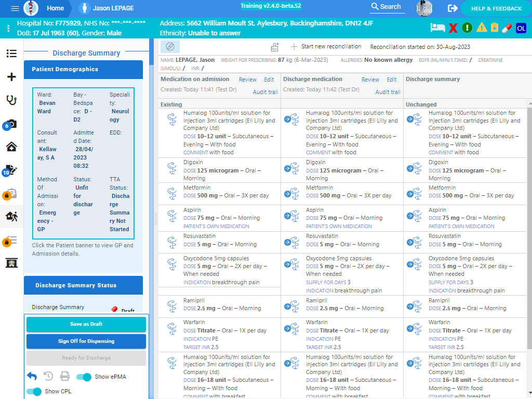This screenshot has height=399, width=532.
Task: Click the history clock icon
Action: click(48, 376)
